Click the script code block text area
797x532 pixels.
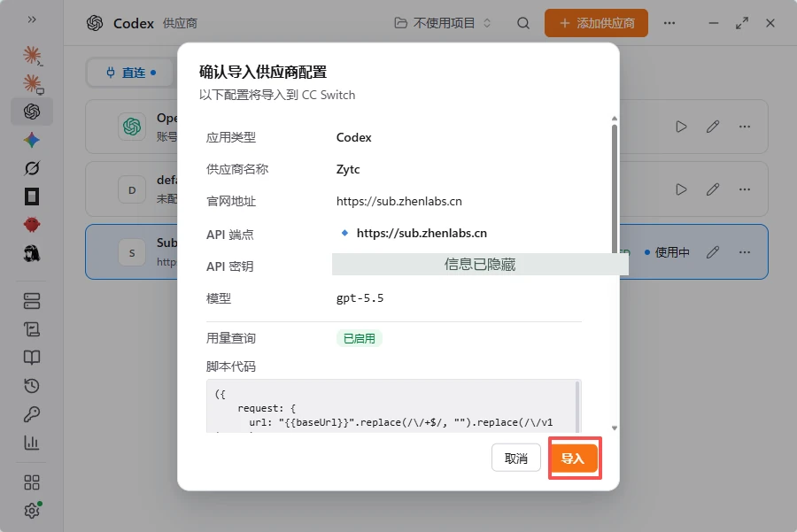point(394,406)
